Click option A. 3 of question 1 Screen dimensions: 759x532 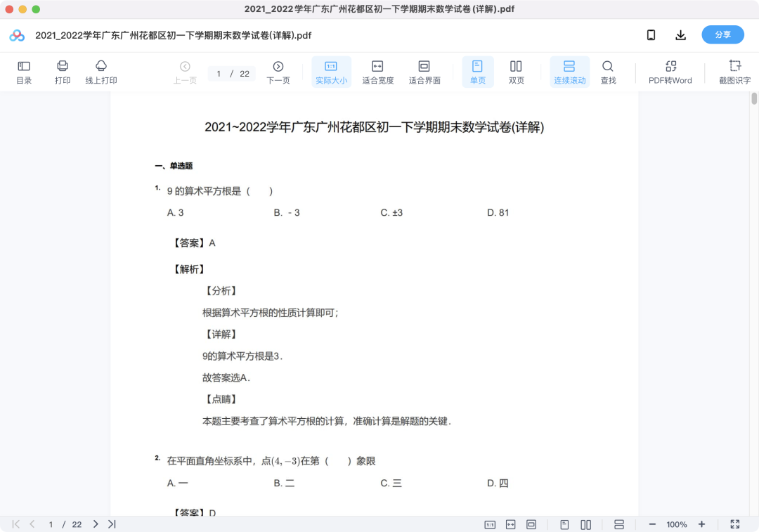pos(175,212)
